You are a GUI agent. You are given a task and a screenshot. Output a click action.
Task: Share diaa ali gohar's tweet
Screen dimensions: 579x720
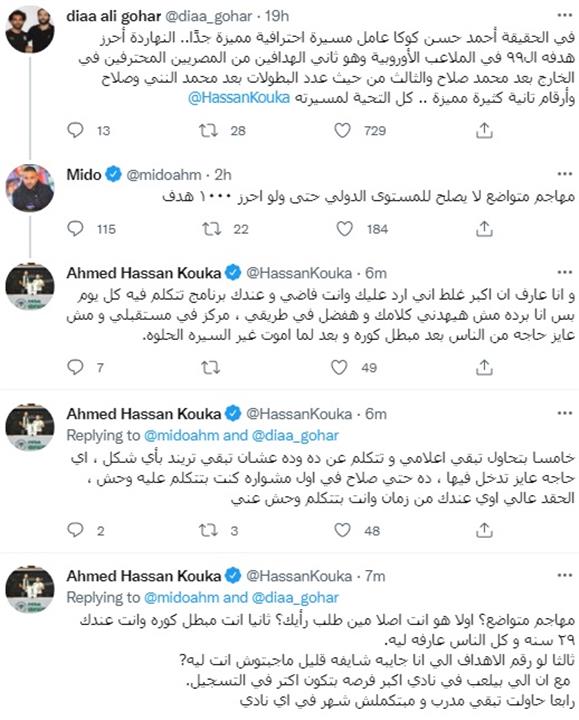[x=484, y=131]
